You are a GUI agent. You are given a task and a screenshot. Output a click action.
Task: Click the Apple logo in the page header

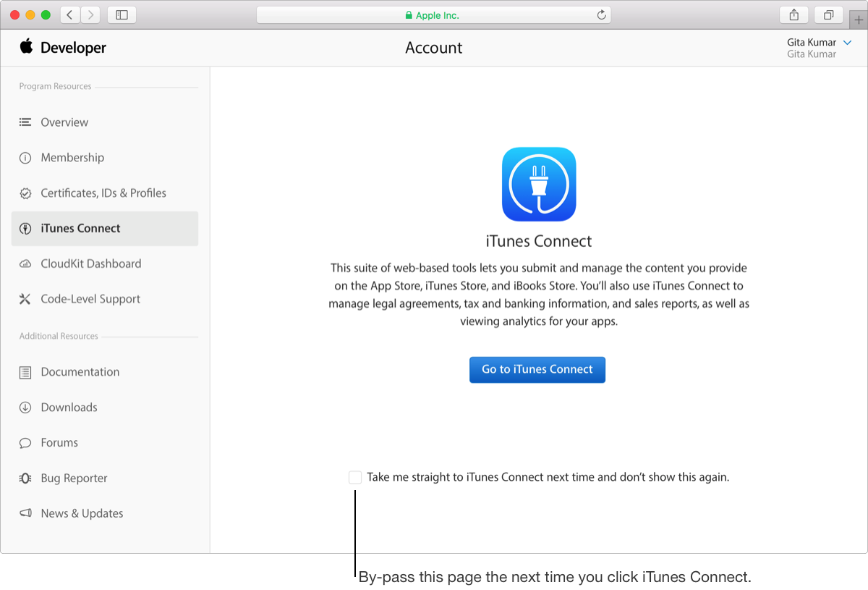coord(27,47)
